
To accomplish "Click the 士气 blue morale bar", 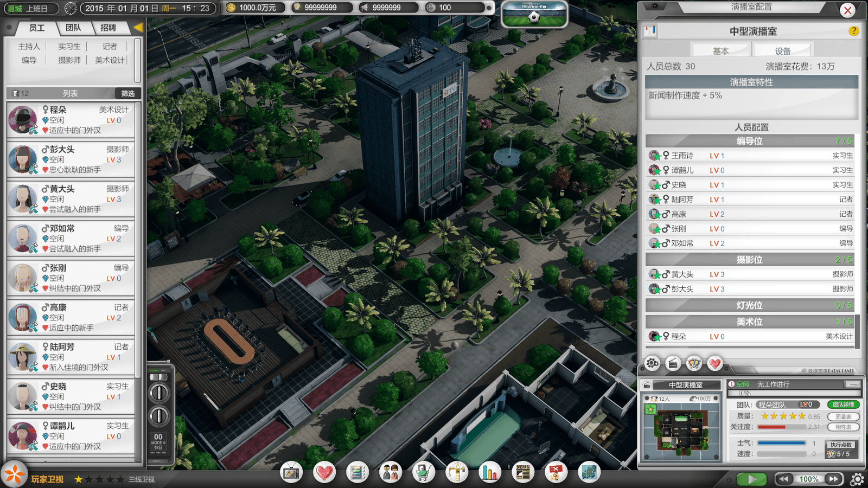I will coord(782,443).
